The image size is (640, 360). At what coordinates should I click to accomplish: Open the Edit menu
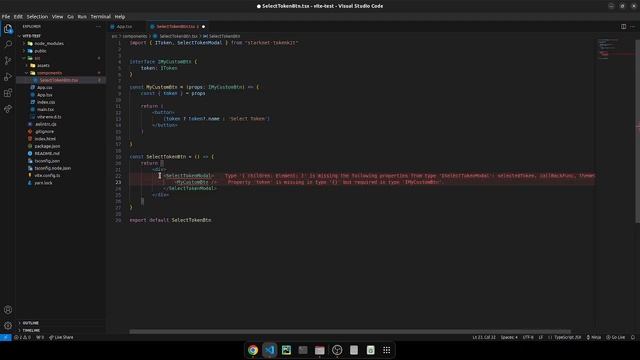(x=18, y=17)
